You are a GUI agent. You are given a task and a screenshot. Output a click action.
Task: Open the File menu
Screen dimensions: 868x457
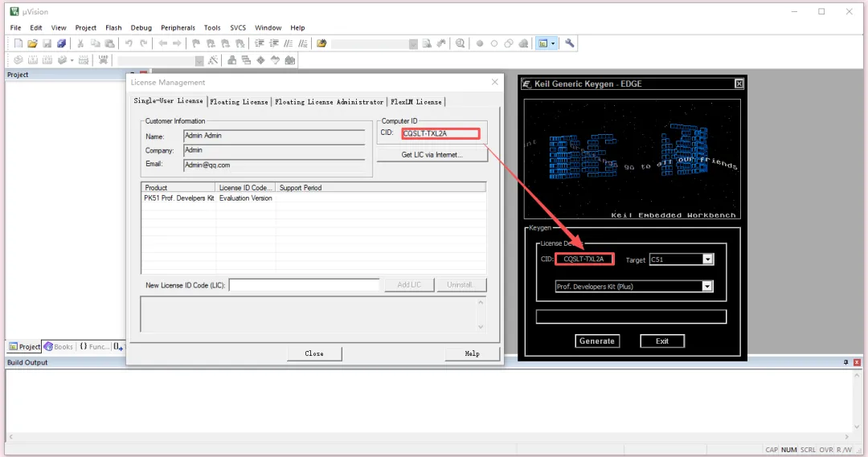15,27
